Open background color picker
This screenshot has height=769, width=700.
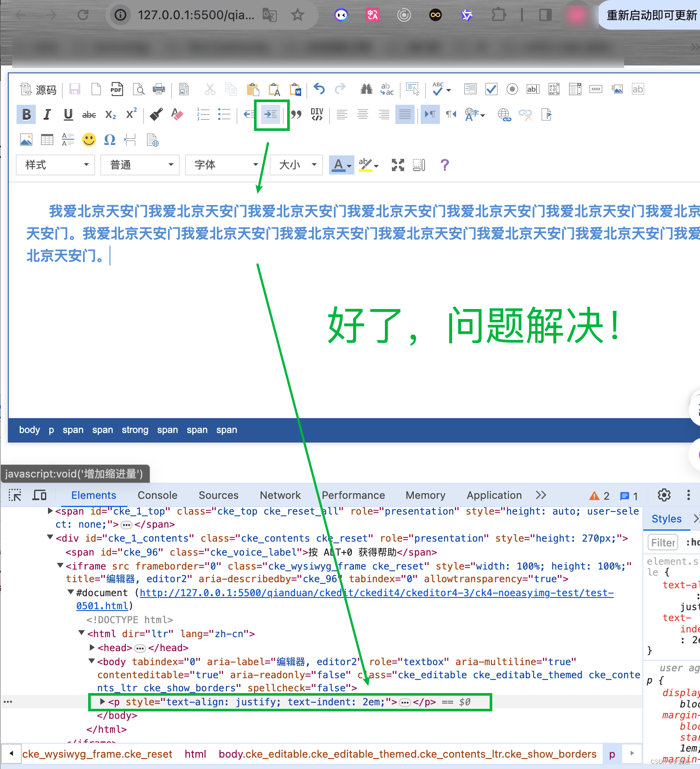click(x=368, y=165)
